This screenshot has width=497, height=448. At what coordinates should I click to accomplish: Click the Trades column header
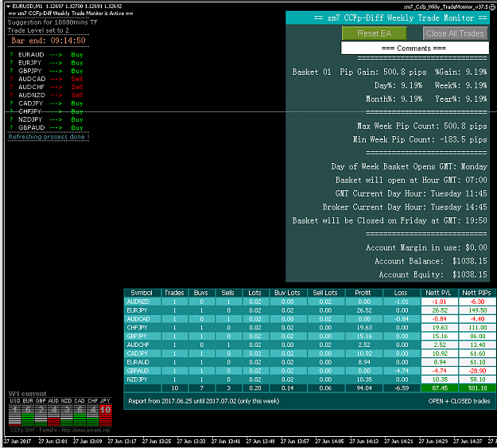(175, 293)
